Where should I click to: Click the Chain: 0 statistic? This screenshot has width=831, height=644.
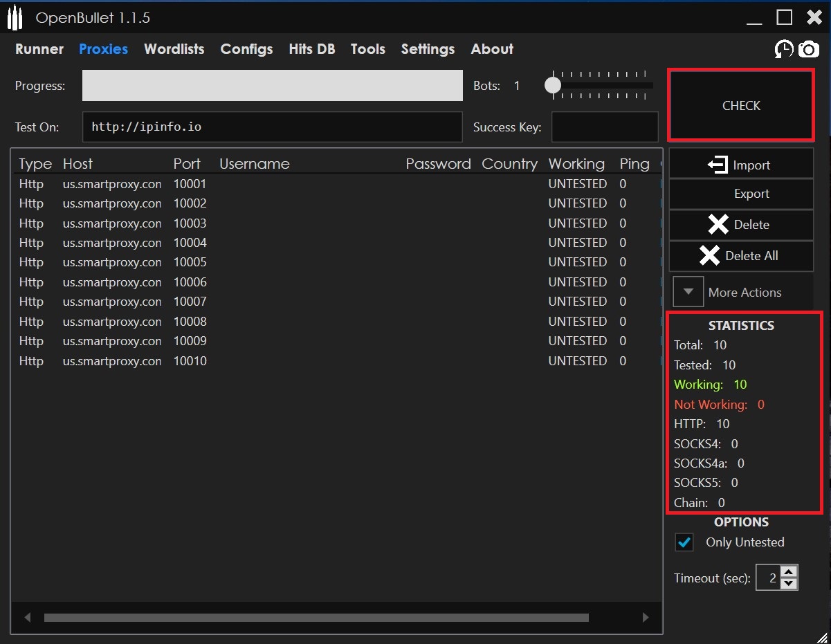tap(700, 503)
